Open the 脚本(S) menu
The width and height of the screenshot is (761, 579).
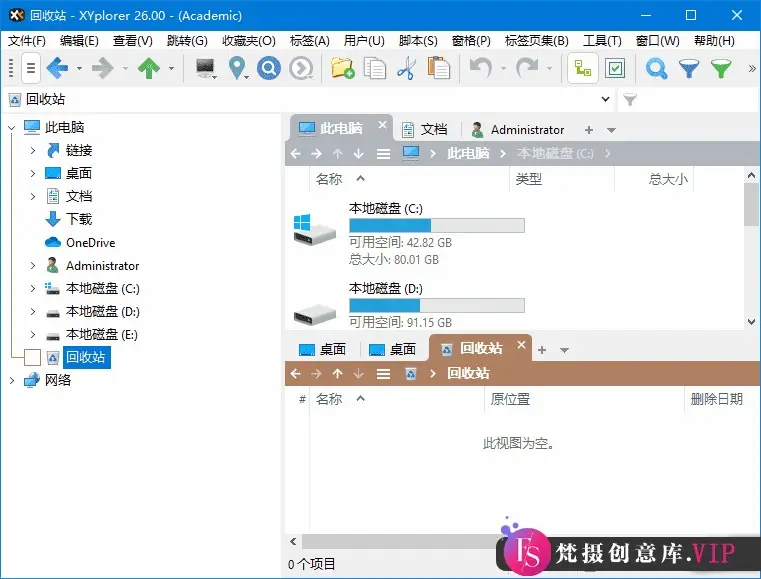click(418, 41)
